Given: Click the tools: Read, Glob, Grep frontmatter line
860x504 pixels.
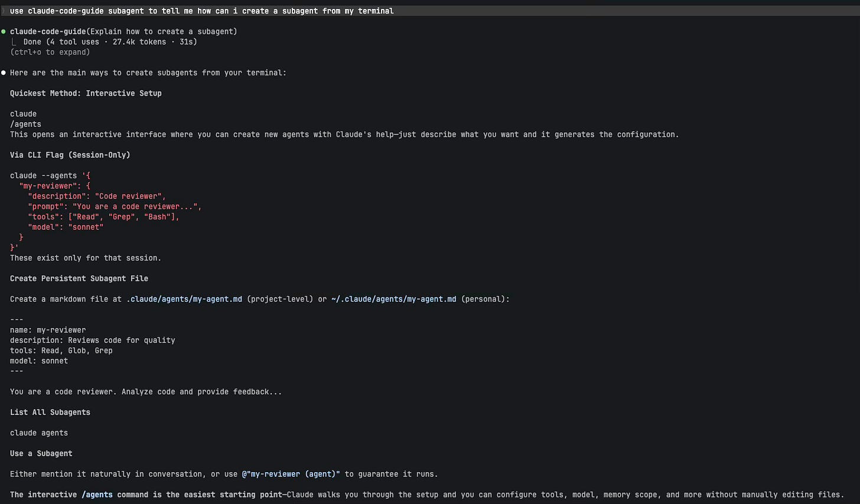Looking at the screenshot, I should 61,350.
